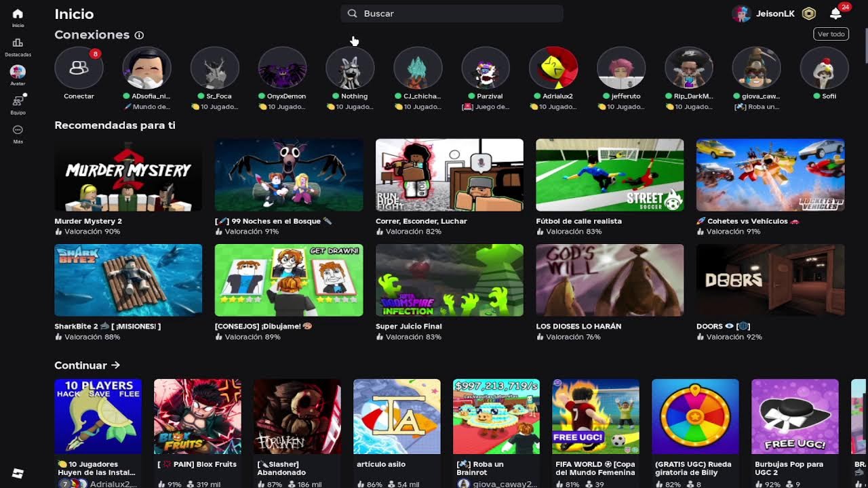Click the Inicio page heading
Viewport: 868px width, 488px height.
click(74, 14)
